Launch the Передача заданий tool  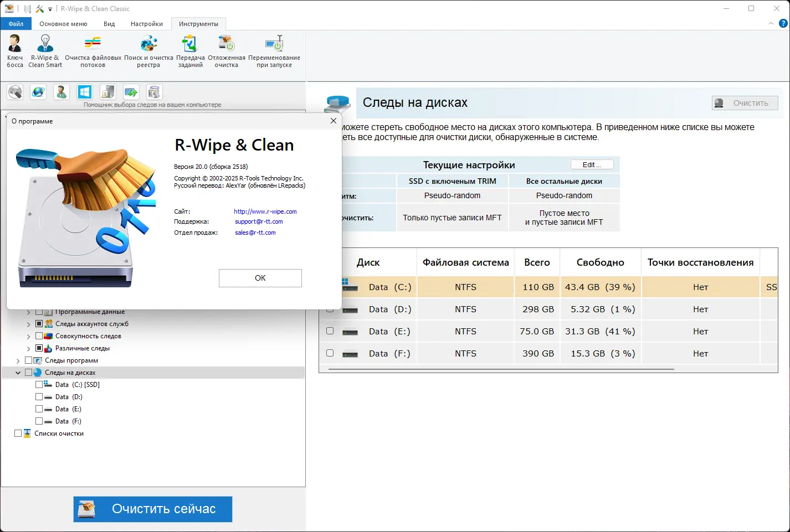190,50
